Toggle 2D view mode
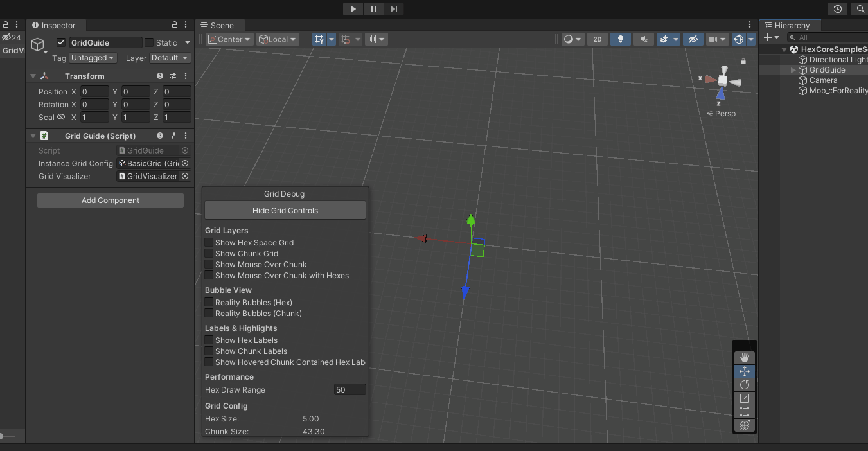This screenshot has height=451, width=868. (x=598, y=39)
